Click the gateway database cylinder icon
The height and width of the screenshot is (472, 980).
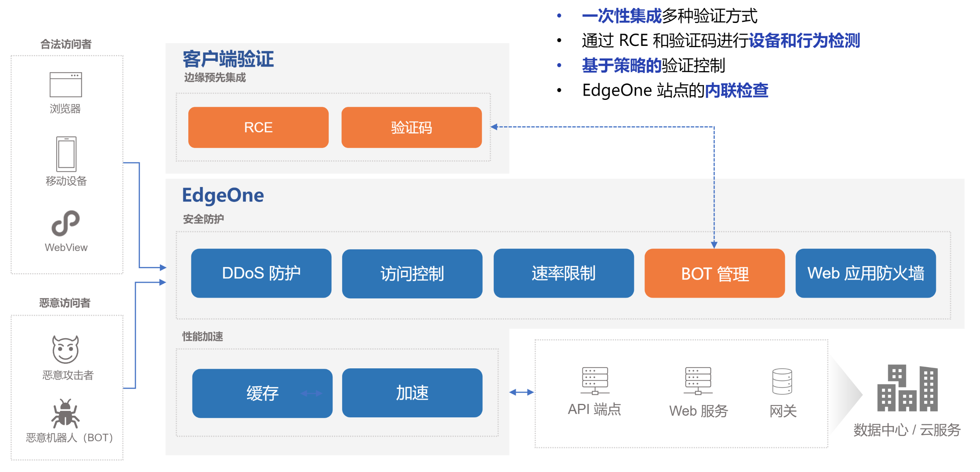781,381
